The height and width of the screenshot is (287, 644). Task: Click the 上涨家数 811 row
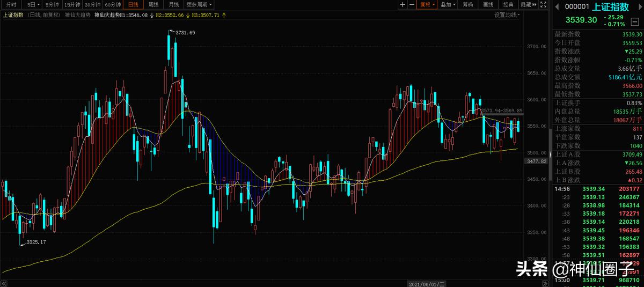[598, 129]
